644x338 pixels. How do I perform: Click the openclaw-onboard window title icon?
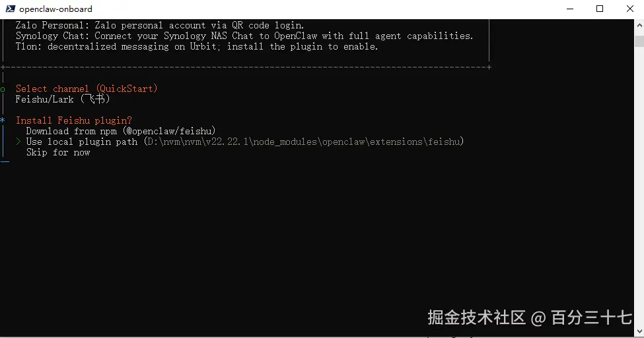click(9, 9)
